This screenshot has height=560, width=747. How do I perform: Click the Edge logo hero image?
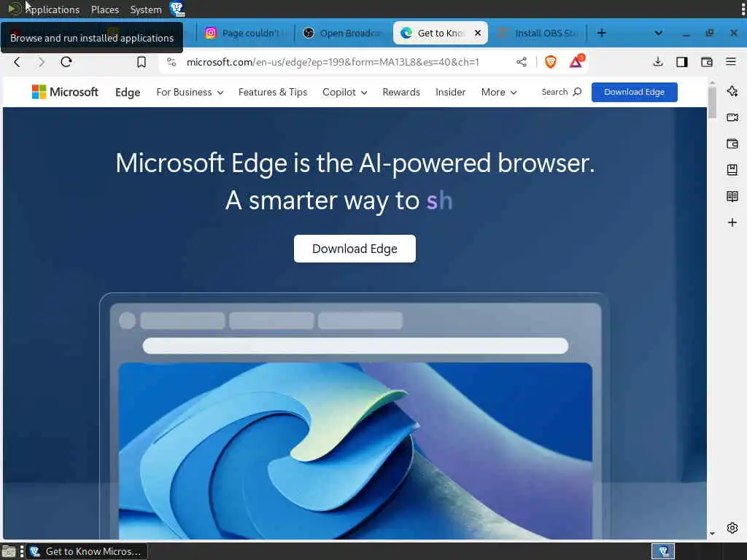[355, 451]
